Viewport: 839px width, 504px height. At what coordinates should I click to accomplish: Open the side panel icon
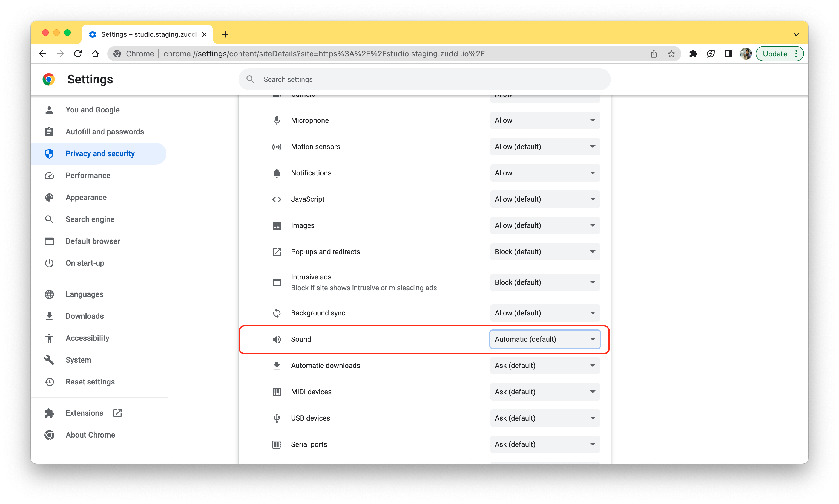point(728,54)
